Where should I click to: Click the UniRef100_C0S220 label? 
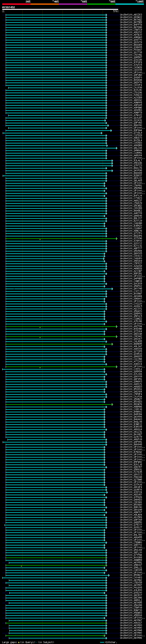click(131, 304)
